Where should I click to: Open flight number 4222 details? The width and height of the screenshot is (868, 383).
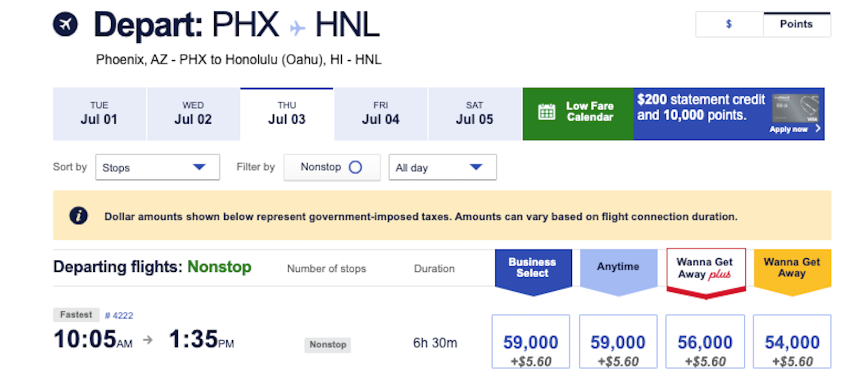(x=119, y=316)
